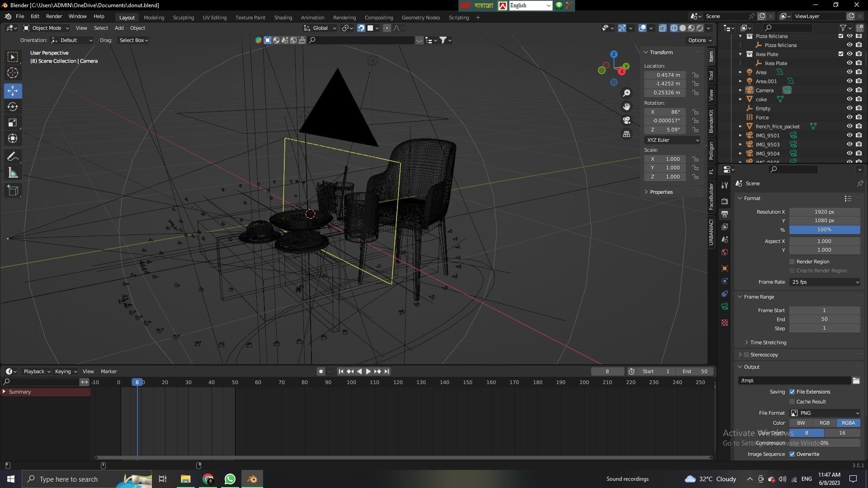The height and width of the screenshot is (488, 868).
Task: Open Chrome from the Windows taskbar
Action: click(208, 479)
